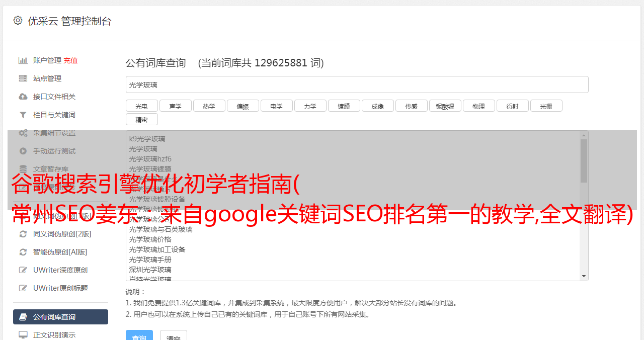The image size is (644, 340).
Task: Click the 公有词库查询 page heading
Action: (156, 63)
